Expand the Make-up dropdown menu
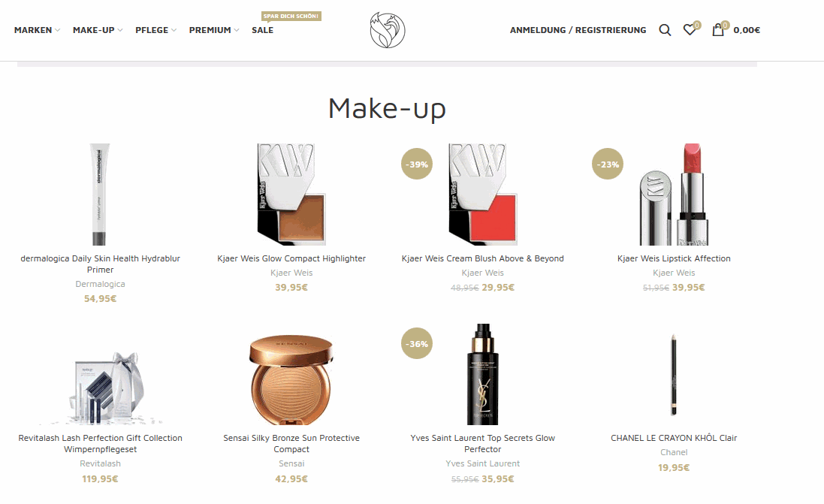824x504 pixels. (98, 30)
